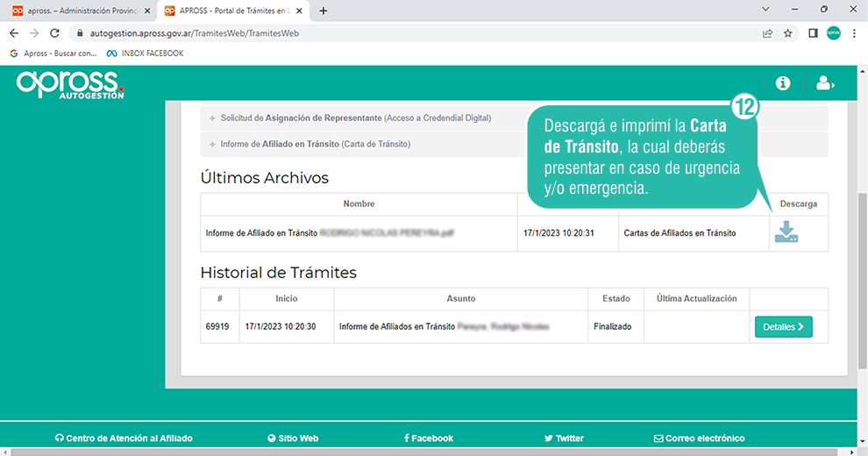
Task: Click the Informe de Afiliado en Tránsito file name
Action: point(330,233)
